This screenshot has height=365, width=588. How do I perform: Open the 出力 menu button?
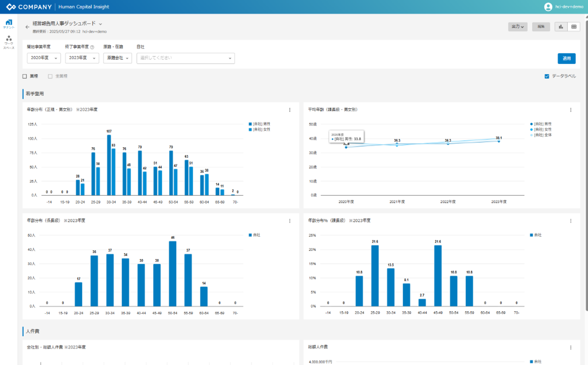pos(517,27)
